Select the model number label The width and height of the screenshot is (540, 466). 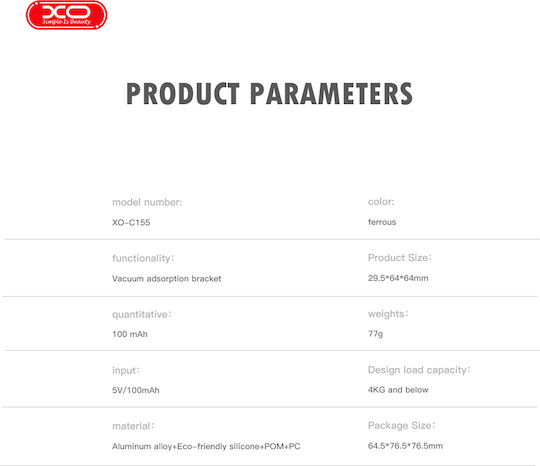[147, 202]
